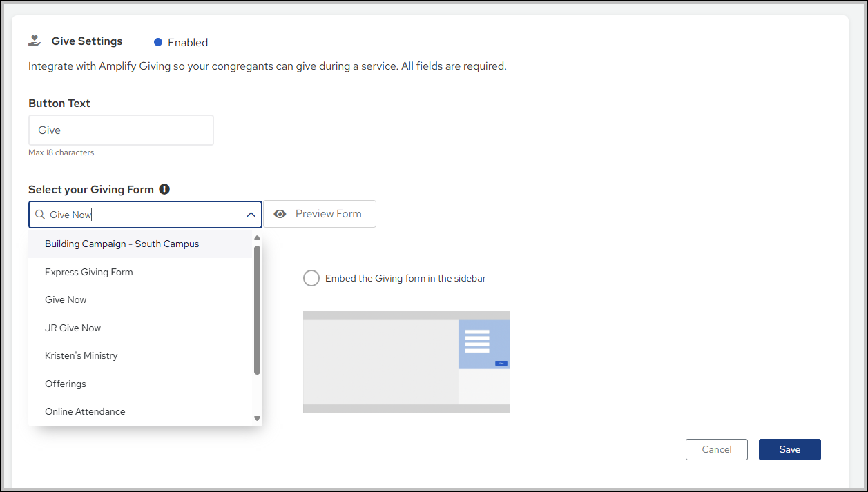Click the eye icon on Preview Form

tap(280, 214)
